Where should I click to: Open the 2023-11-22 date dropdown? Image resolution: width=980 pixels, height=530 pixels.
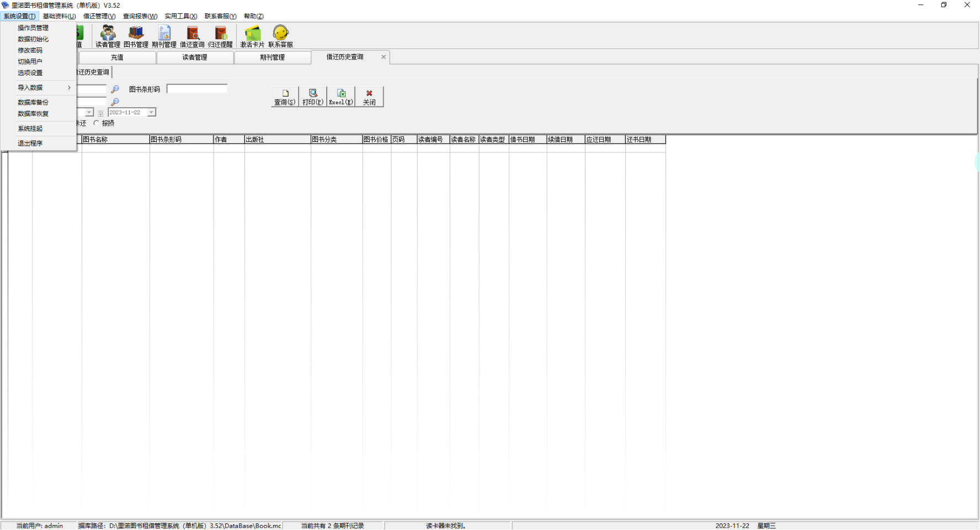point(151,113)
